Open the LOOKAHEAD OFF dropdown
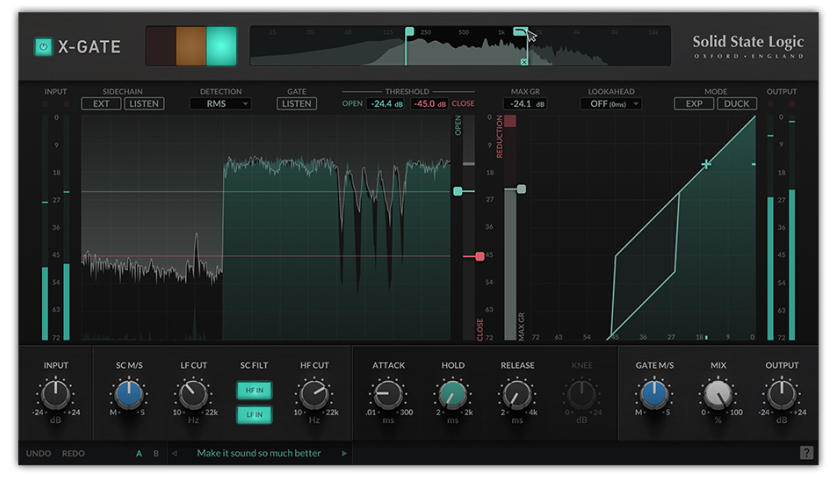The image size is (836, 477). 611,103
